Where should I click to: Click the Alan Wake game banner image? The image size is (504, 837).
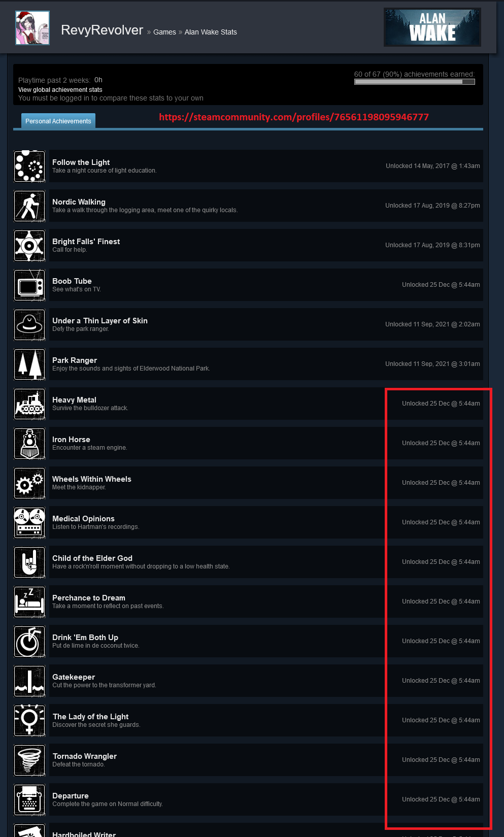tap(432, 27)
